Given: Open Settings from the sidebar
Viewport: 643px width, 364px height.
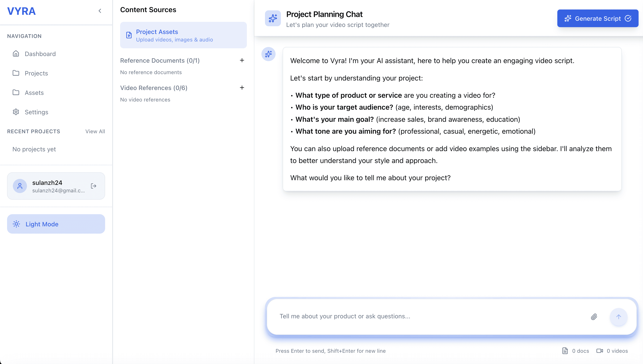Looking at the screenshot, I should click(56, 112).
